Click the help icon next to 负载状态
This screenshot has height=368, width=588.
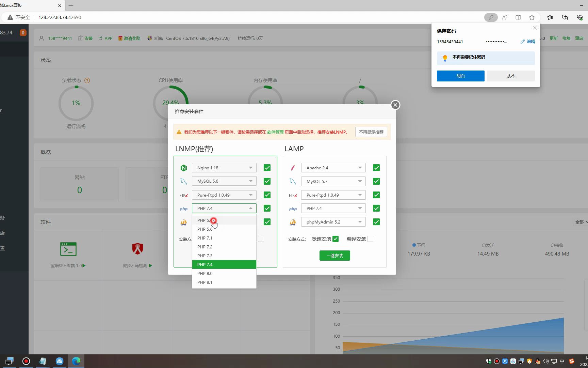(x=87, y=81)
